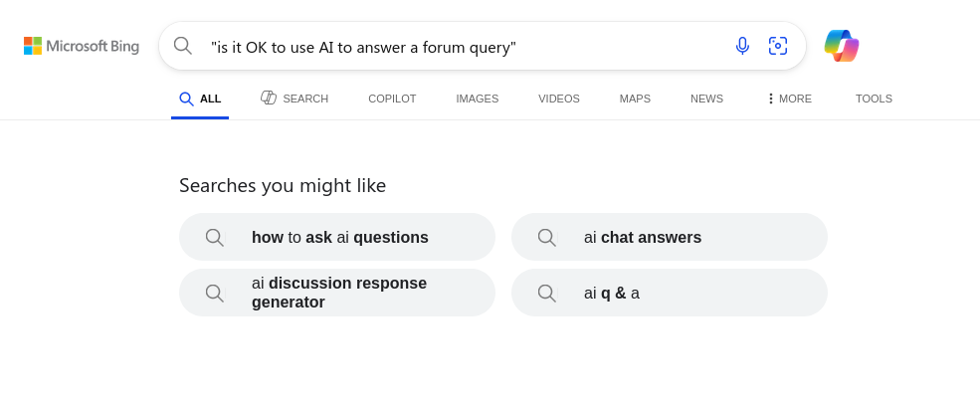Click magnifier icon beside 'ai chat answers'
Screen dimensions: 980x408
click(x=547, y=238)
